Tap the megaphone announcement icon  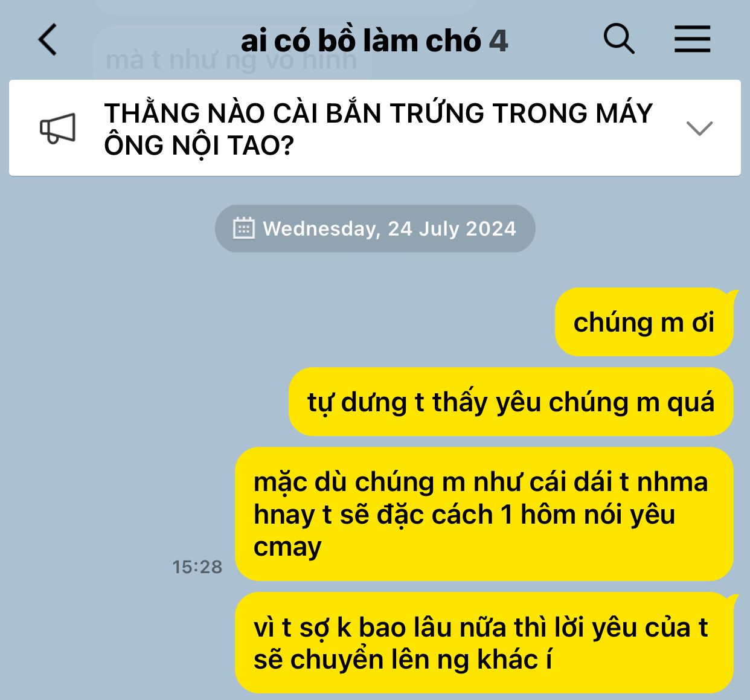tap(57, 129)
